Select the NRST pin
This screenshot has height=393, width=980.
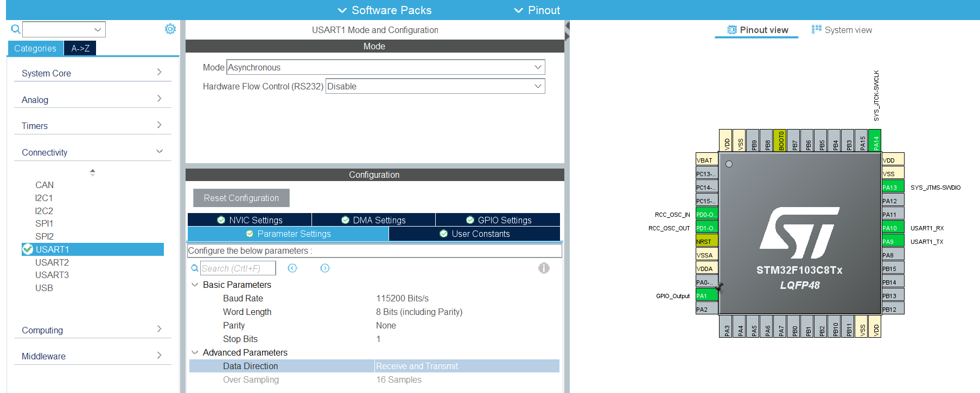point(707,241)
